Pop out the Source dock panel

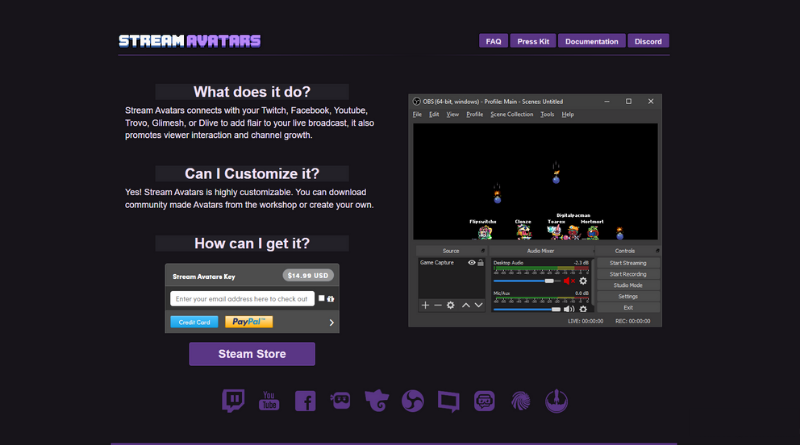click(483, 251)
